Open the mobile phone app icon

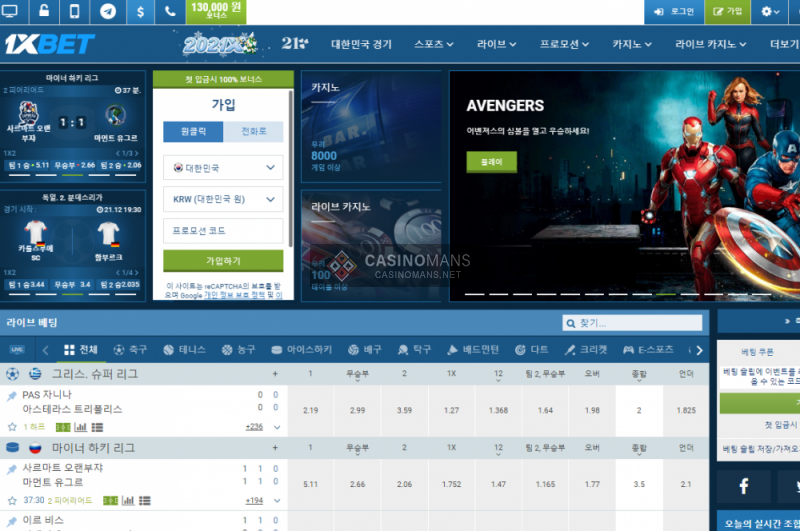(75, 11)
